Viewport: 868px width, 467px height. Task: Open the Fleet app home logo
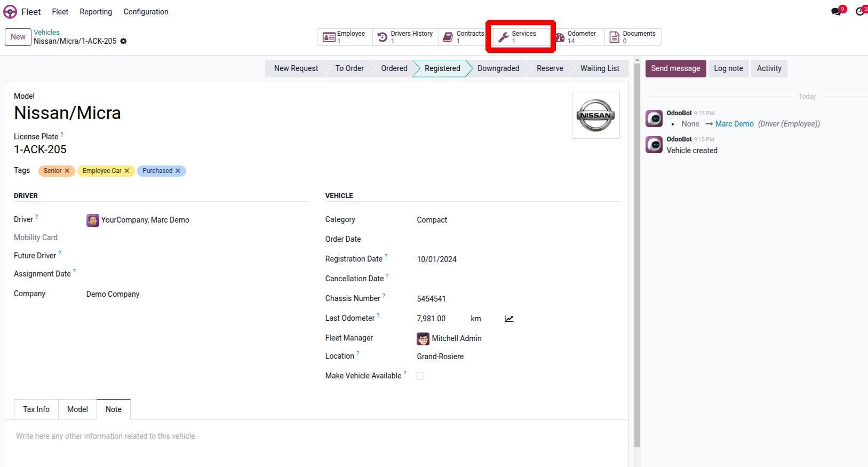(x=10, y=12)
